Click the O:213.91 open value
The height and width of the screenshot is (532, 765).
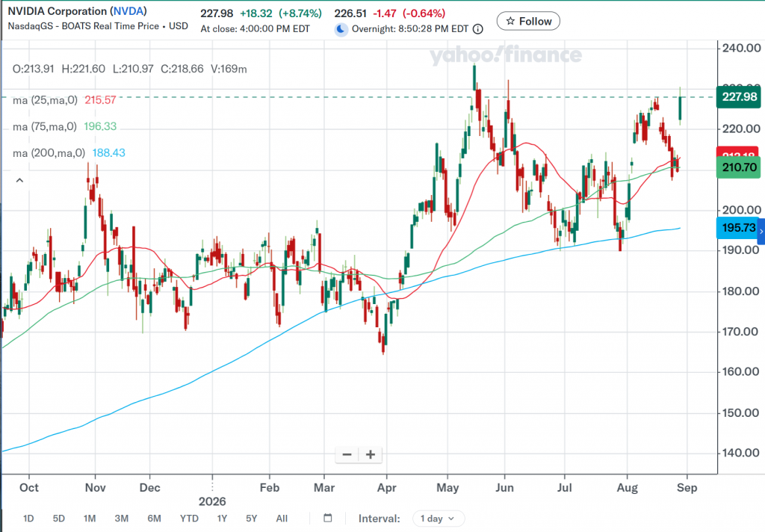[x=33, y=69]
